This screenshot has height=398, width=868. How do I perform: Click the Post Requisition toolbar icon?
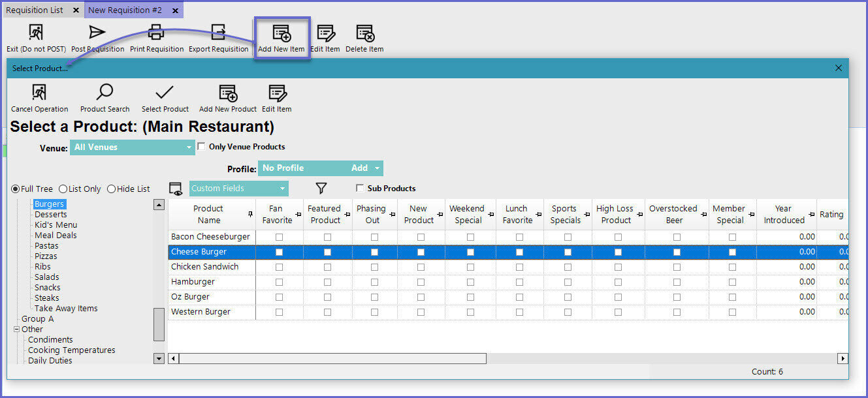click(97, 33)
